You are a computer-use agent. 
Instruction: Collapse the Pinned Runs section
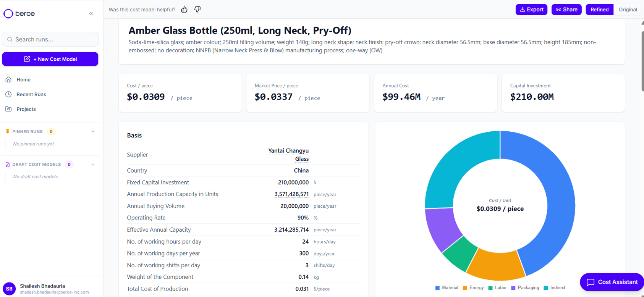coord(93,132)
